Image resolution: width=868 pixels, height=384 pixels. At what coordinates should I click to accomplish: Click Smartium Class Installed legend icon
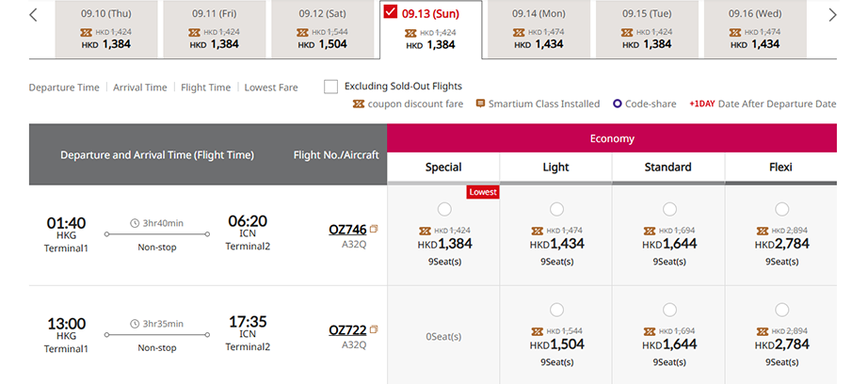point(480,104)
